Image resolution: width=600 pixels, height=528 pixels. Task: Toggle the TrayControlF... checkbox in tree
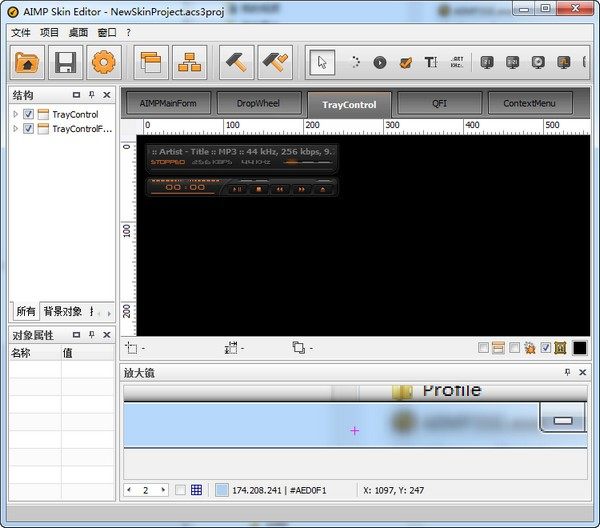click(29, 129)
